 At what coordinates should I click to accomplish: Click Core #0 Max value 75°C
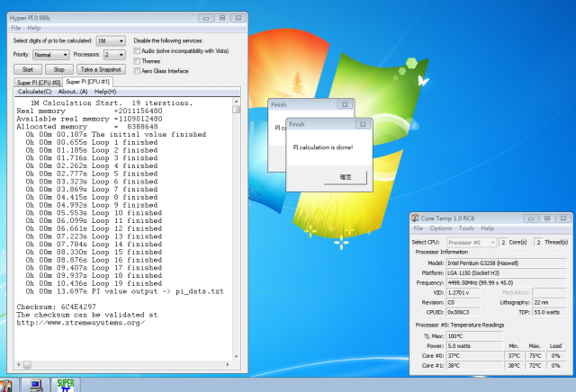coord(535,356)
